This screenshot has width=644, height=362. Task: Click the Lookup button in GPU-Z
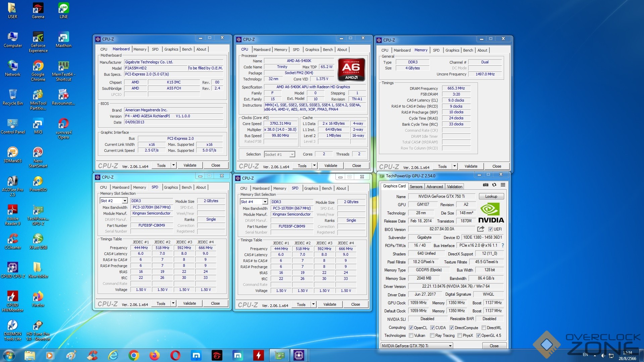click(x=491, y=196)
